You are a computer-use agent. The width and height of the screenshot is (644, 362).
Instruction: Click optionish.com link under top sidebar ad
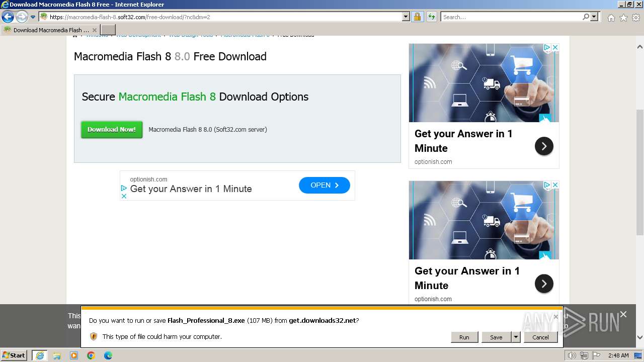[433, 161]
